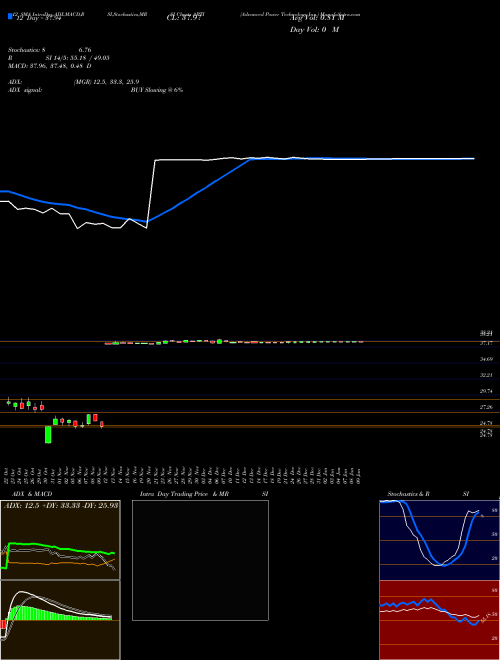Screen dimensions: 500x660
Task: Open the red RSI sub-chart
Action: tap(439, 620)
